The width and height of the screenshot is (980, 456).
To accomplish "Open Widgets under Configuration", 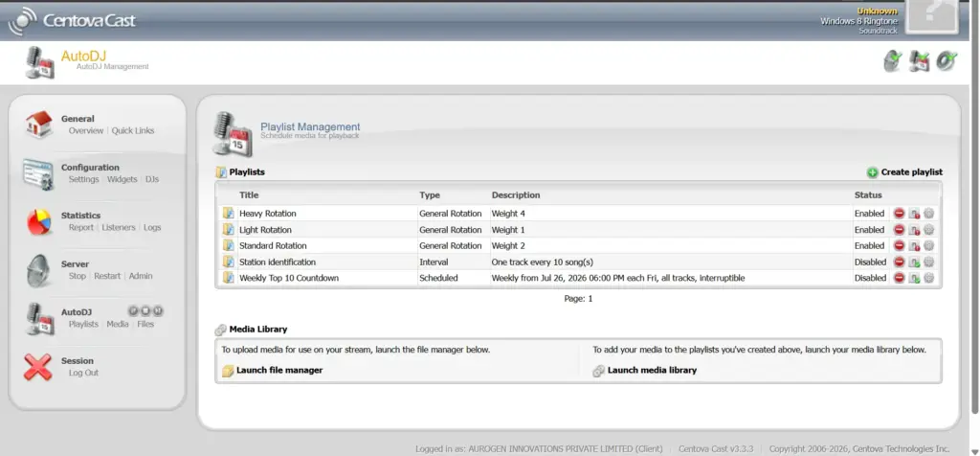I will pyautogui.click(x=122, y=179).
